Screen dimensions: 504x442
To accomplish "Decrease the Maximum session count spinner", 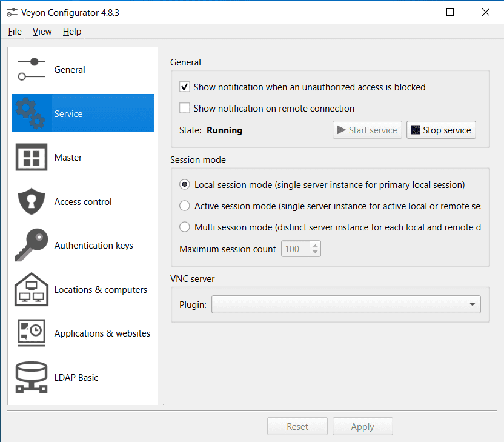I will [x=315, y=252].
